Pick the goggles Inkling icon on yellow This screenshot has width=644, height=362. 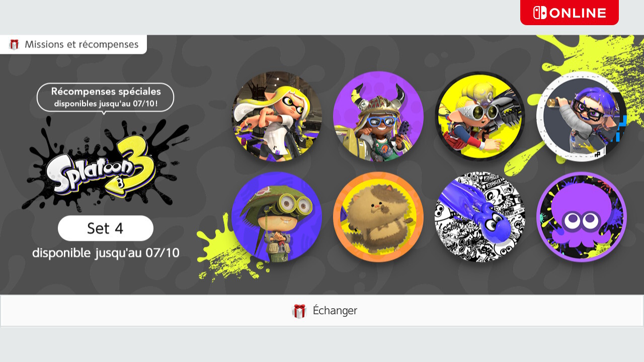point(480,116)
